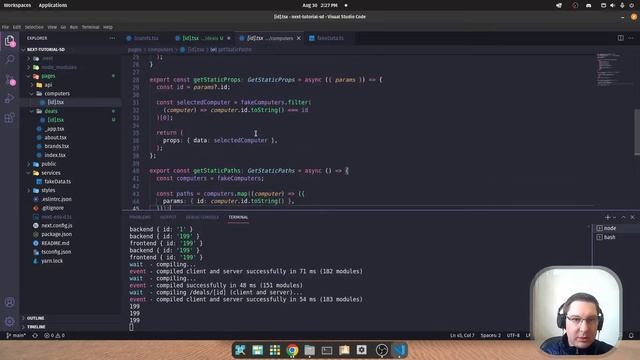Open _app.tsx in the explorer

point(70,129)
